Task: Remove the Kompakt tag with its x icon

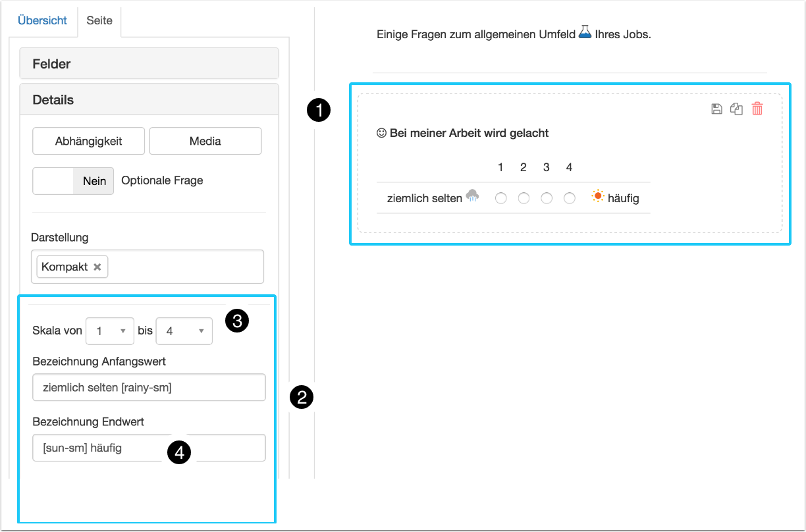Action: pyautogui.click(x=97, y=267)
